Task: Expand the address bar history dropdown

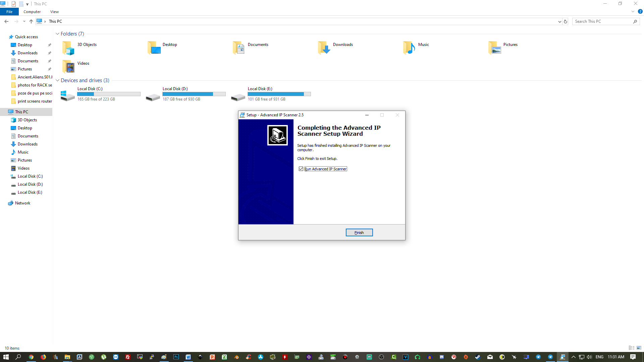Action: (559, 21)
